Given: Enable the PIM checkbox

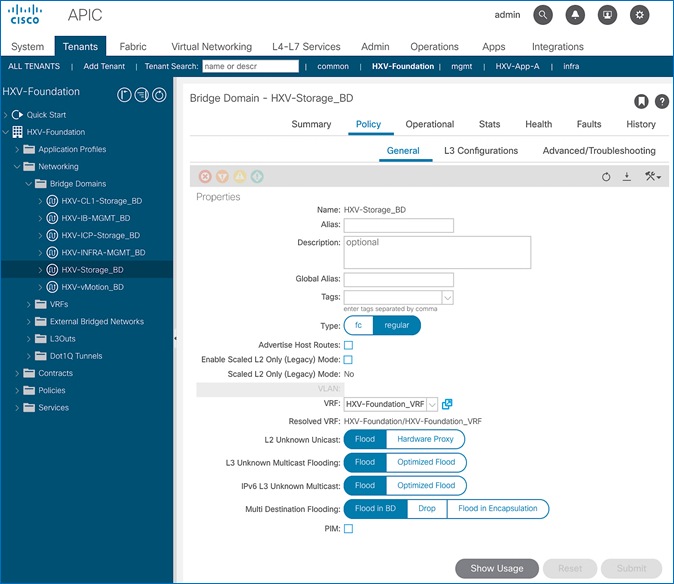Looking at the screenshot, I should click(x=349, y=529).
